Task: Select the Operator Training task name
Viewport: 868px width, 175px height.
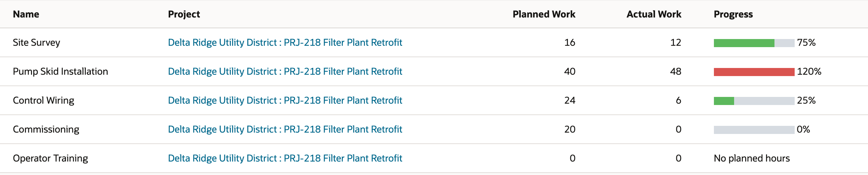Action: [50, 159]
